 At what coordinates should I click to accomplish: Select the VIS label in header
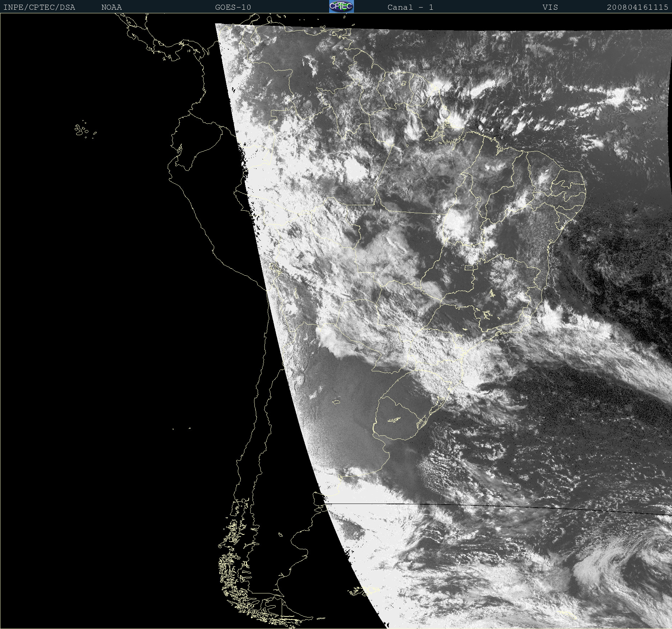(x=550, y=7)
